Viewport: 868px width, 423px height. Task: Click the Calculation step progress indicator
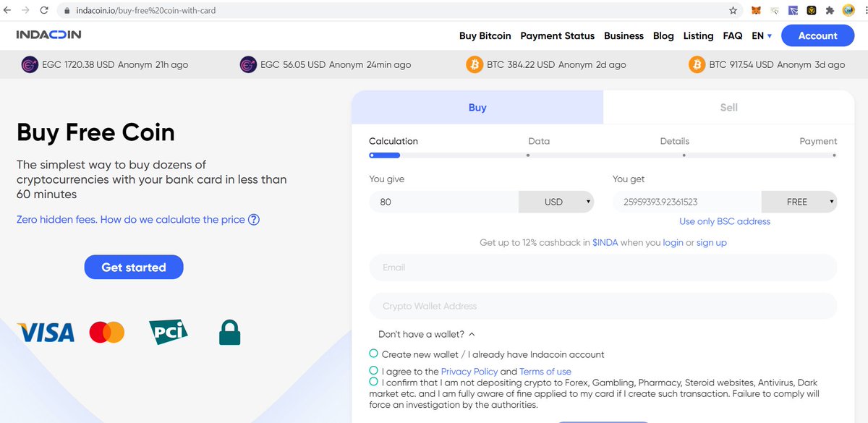(384, 155)
